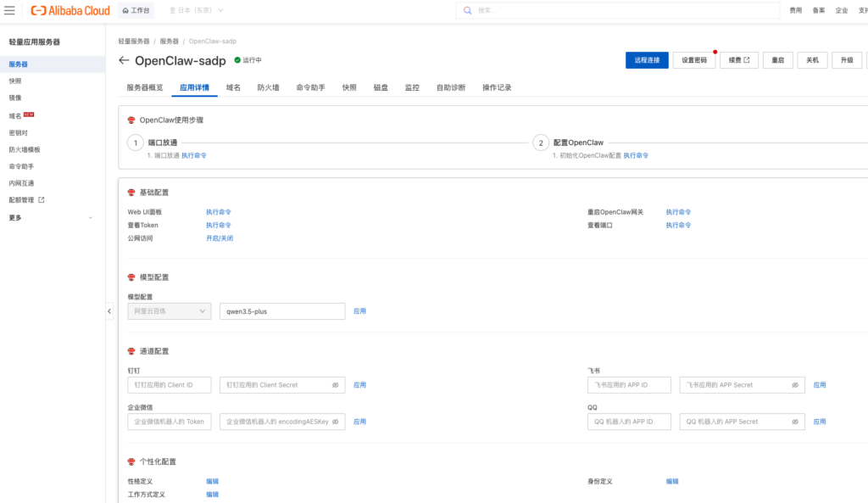Expand the 阿里云百炼 model provider dropdown
The width and height of the screenshot is (868, 503).
coord(169,311)
